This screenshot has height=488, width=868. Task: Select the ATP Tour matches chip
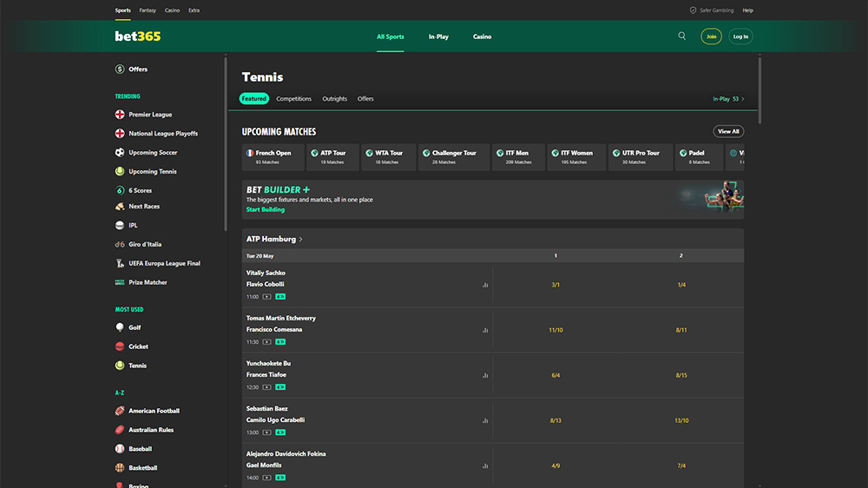tap(332, 157)
